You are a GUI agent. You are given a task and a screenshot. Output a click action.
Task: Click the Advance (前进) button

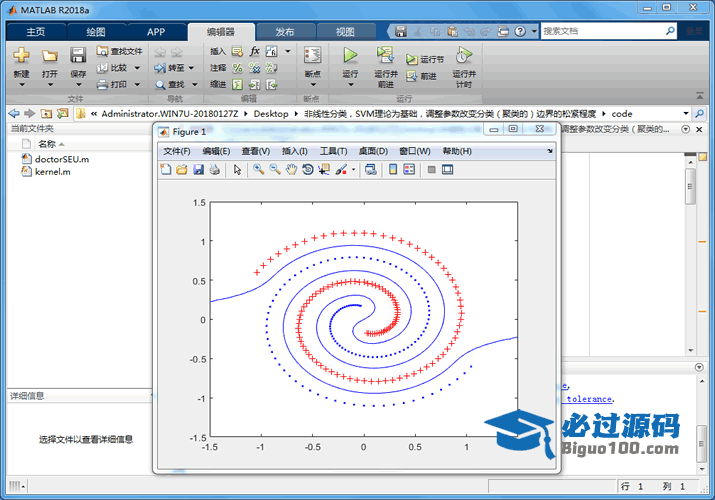tap(421, 76)
